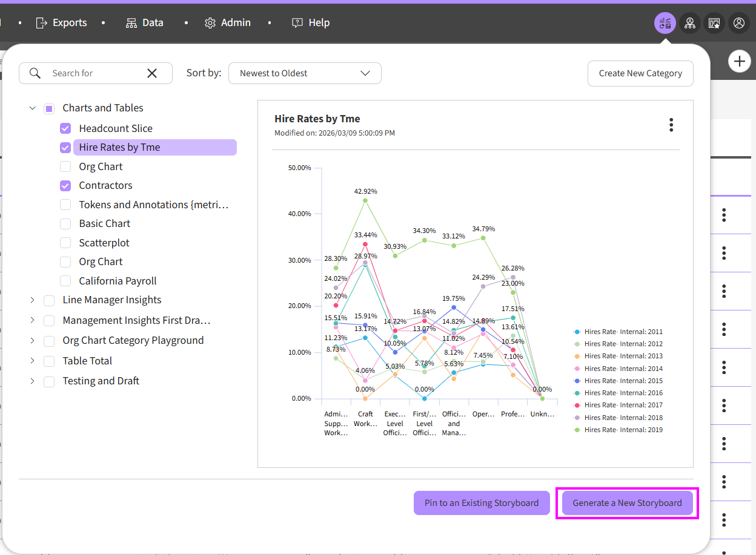Click the round plus button
The width and height of the screenshot is (756, 555).
coord(739,61)
